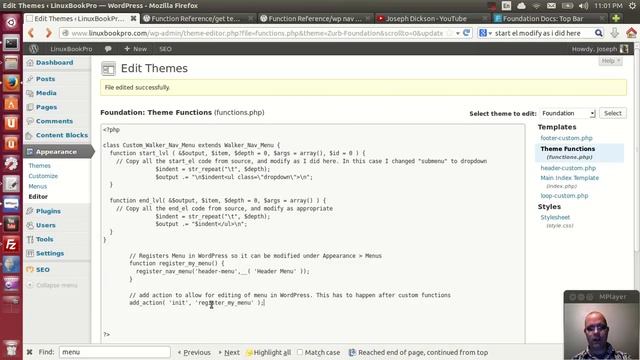The image size is (640, 360).
Task: Collapse the WordPress admin menu
Action: [x=52, y=285]
